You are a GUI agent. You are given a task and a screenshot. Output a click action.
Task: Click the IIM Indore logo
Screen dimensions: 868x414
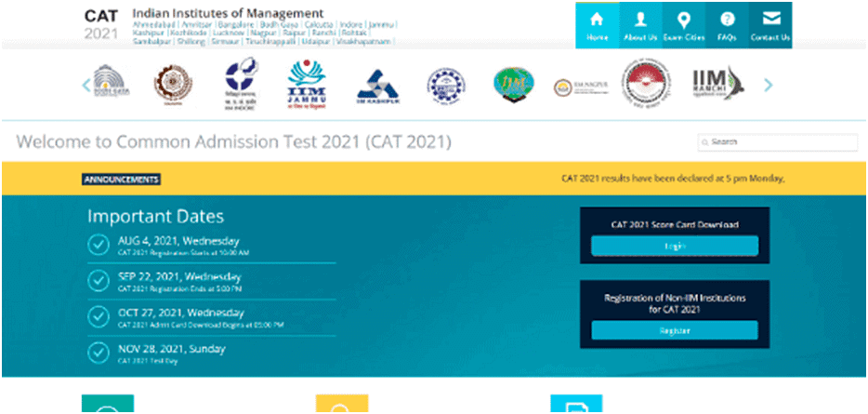click(241, 85)
